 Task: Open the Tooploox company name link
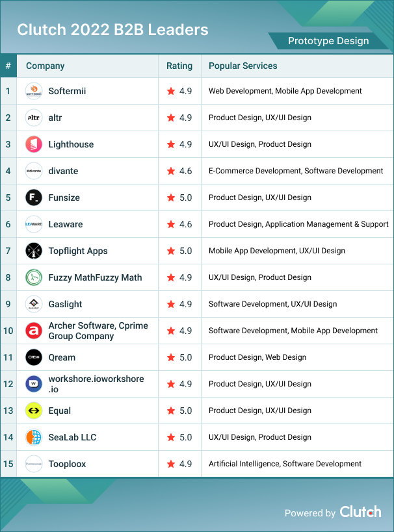click(67, 464)
